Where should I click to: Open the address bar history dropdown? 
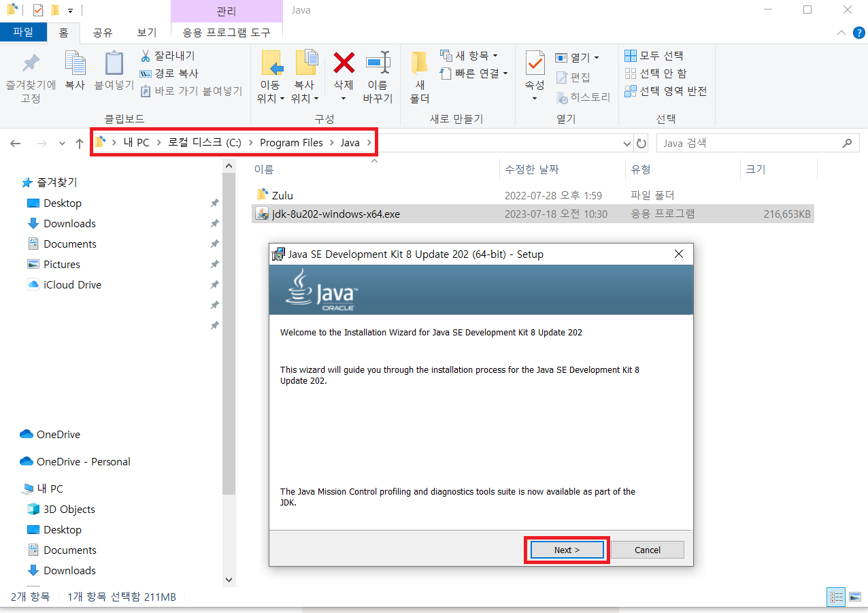click(x=627, y=144)
